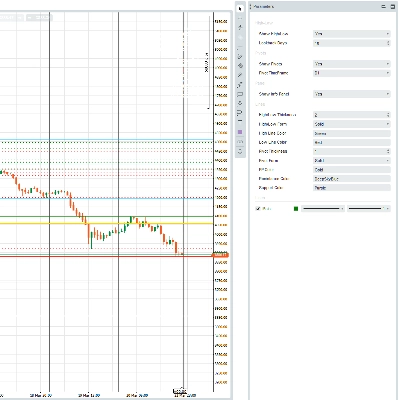Screen dimensions: 400x400
Task: Open the Show High/Low Yes dropdown
Action: point(352,34)
